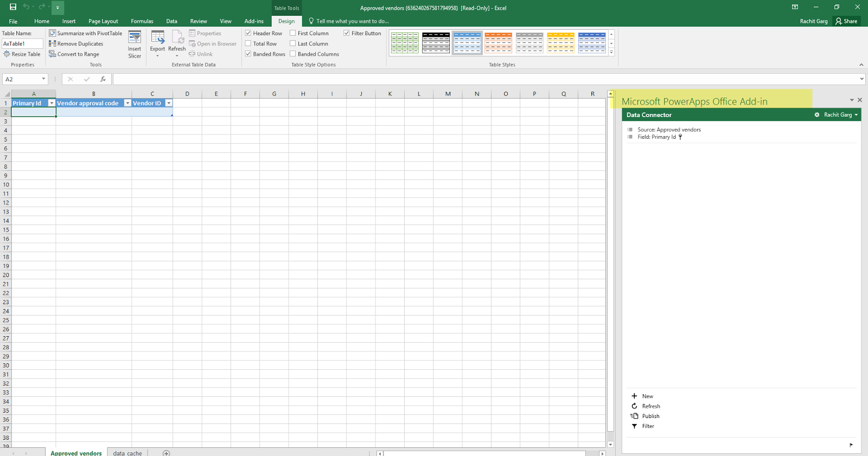Click the Publish icon in Data Connector

[x=634, y=416]
